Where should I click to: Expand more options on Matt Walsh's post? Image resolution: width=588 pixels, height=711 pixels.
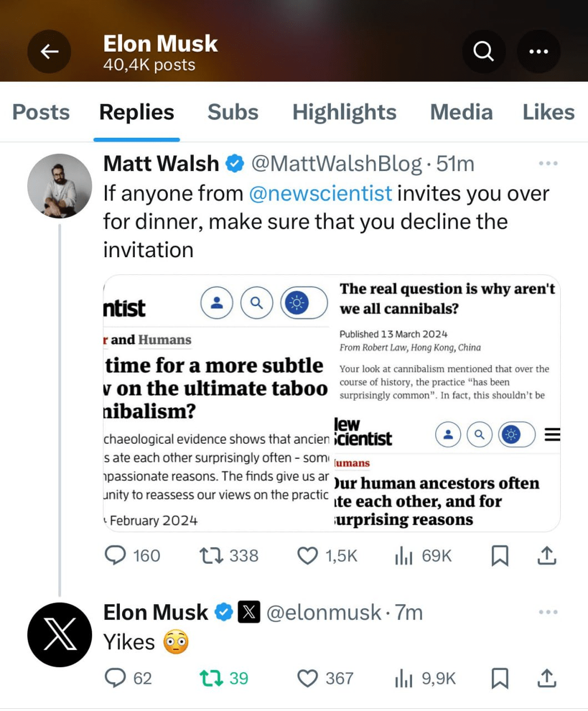coord(547,164)
